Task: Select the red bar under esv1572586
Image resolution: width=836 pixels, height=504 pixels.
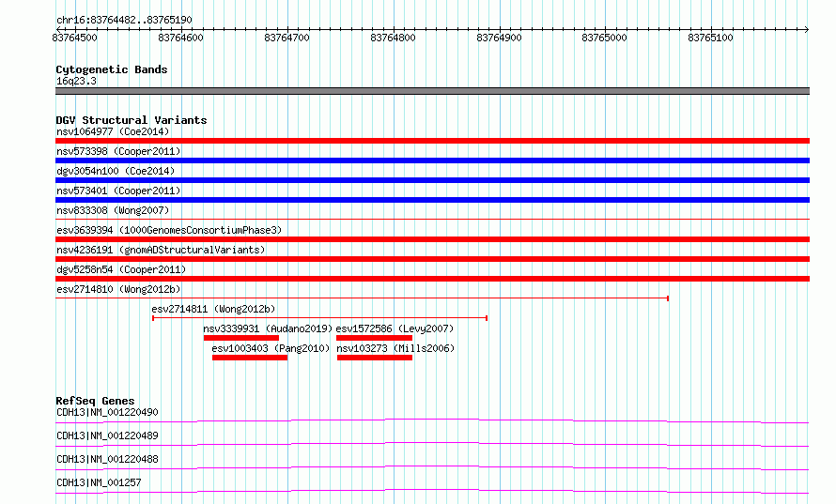Action: [x=374, y=338]
